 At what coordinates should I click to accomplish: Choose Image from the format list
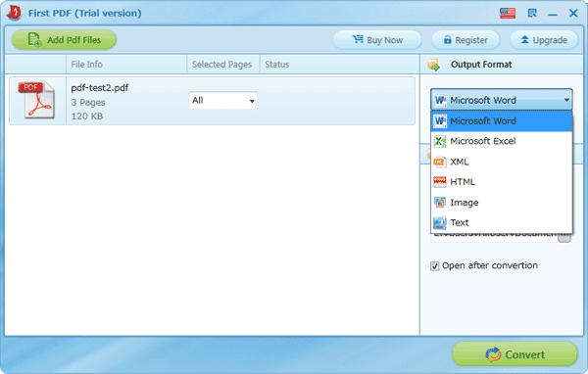tap(502, 203)
